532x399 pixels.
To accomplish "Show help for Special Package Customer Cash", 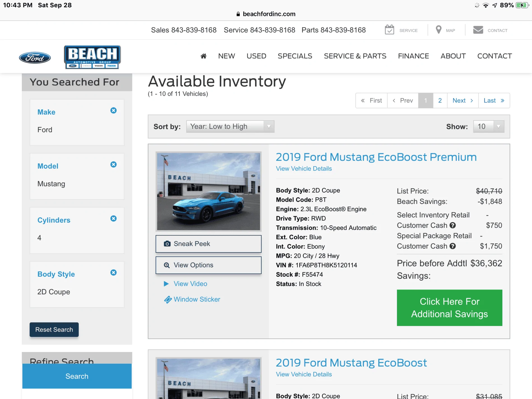I will tap(452, 246).
